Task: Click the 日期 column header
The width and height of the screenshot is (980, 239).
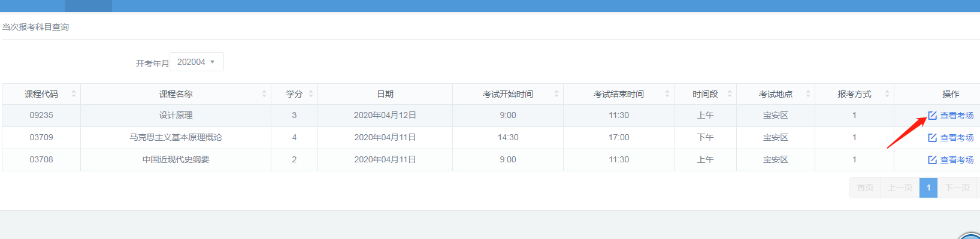Action: click(385, 94)
